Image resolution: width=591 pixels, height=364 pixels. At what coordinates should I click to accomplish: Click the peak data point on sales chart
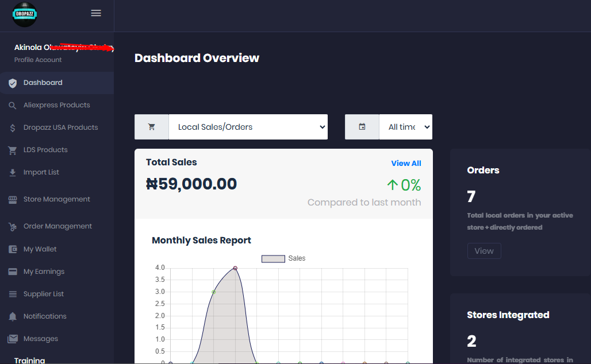pyautogui.click(x=235, y=268)
